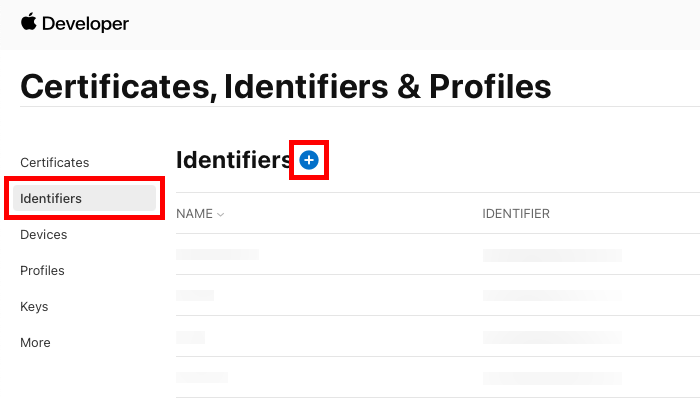Click the IDENTIFIER column header

[516, 214]
